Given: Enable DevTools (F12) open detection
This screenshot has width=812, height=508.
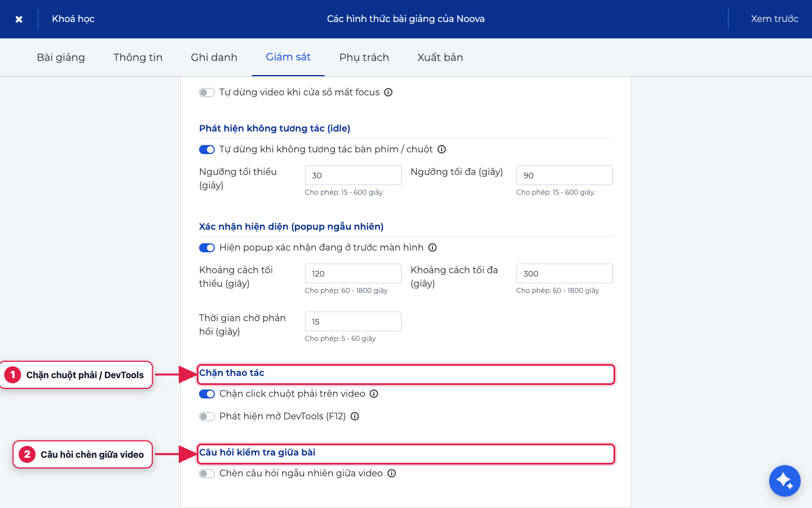Looking at the screenshot, I should click(x=207, y=417).
